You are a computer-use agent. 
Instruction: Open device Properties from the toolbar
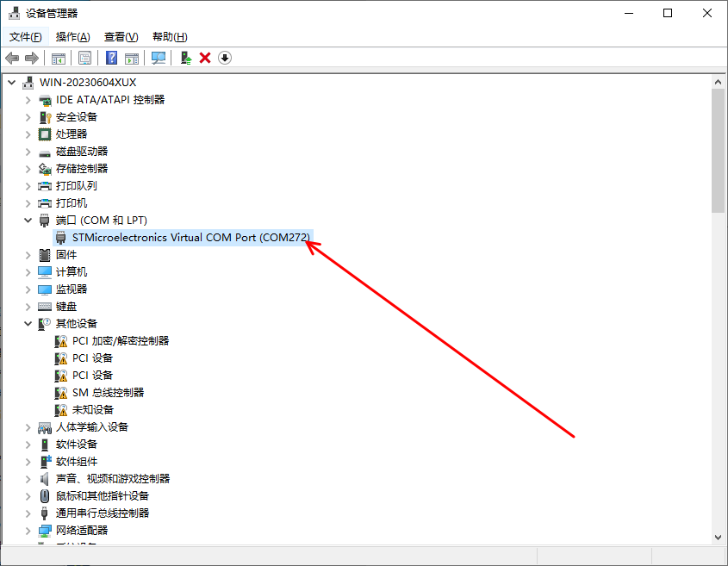tap(85, 58)
